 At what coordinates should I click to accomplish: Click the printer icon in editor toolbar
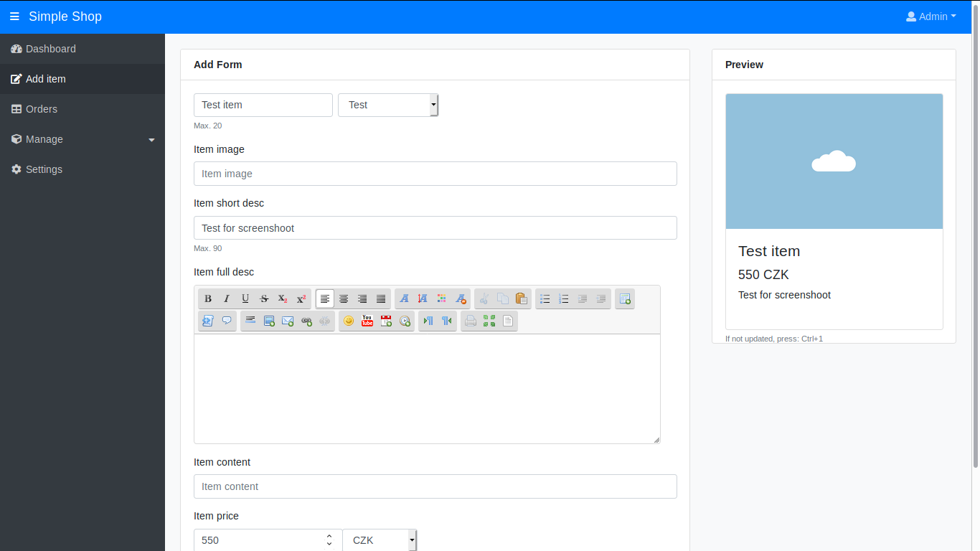[x=471, y=321]
